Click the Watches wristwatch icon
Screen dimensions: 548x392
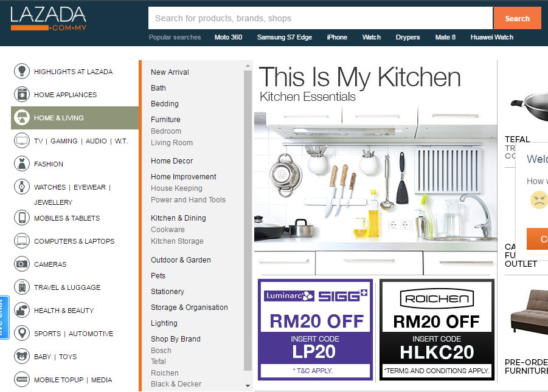(22, 187)
